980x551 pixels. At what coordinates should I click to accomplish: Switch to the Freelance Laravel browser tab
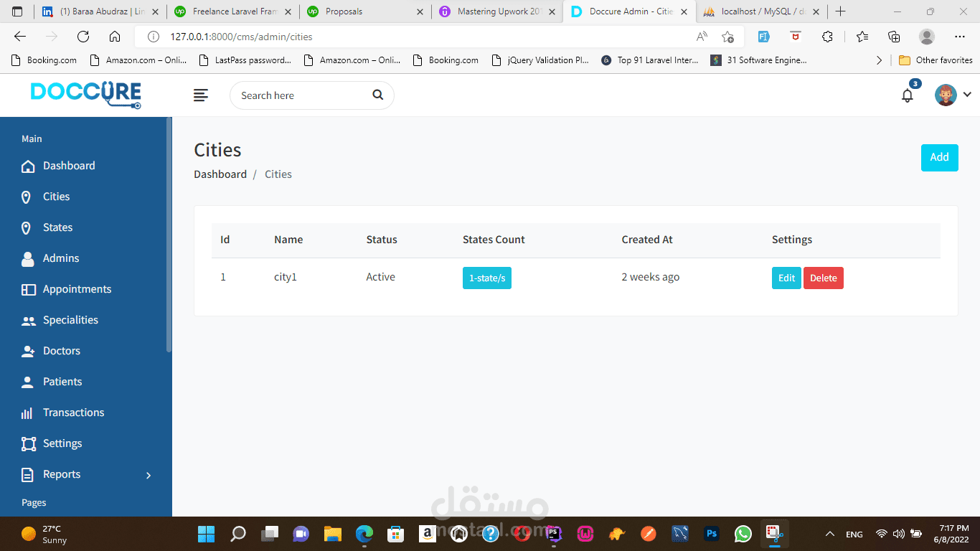pyautogui.click(x=233, y=11)
